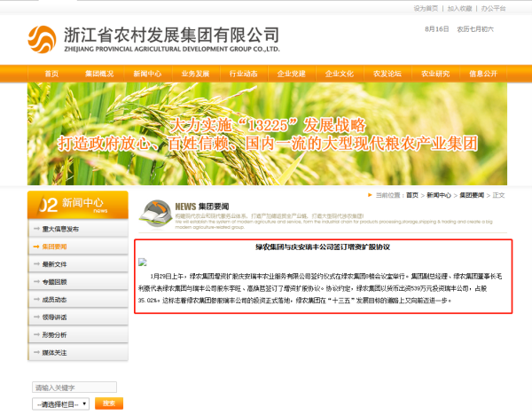Open 信息公开 from the navigation bar
This screenshot has width=532, height=415.
pyautogui.click(x=483, y=74)
